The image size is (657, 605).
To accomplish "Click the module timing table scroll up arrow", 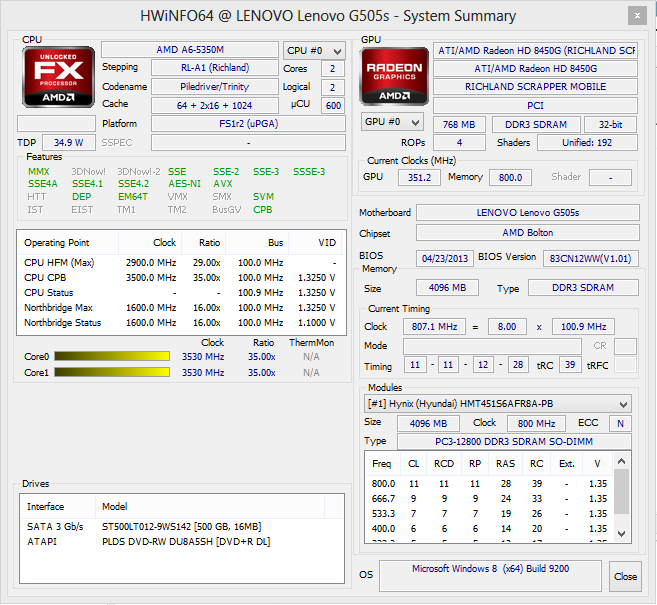I will (622, 461).
